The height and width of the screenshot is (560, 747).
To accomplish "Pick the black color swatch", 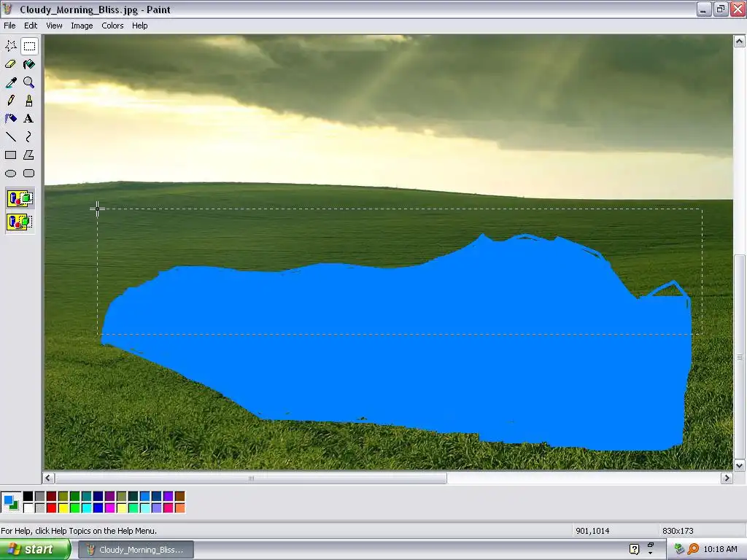I will [28, 496].
